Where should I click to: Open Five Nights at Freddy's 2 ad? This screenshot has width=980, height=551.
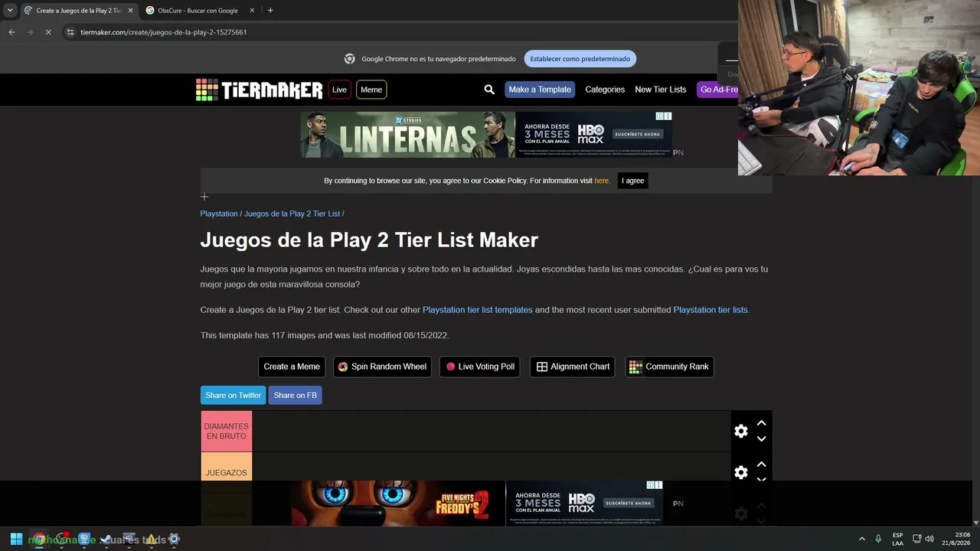[x=398, y=504]
